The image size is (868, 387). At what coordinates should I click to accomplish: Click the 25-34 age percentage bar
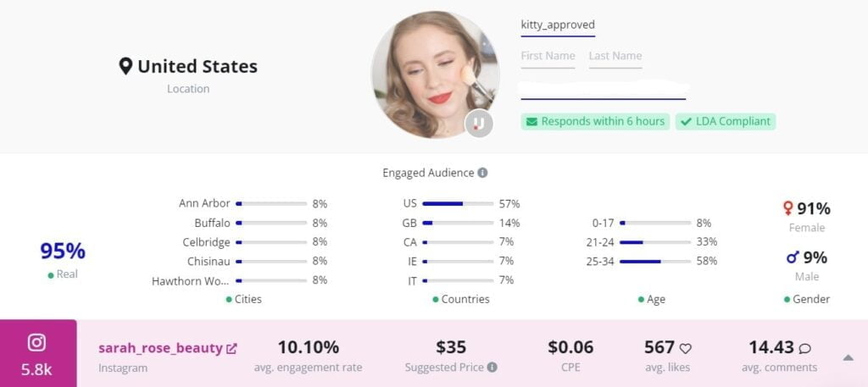pyautogui.click(x=655, y=262)
